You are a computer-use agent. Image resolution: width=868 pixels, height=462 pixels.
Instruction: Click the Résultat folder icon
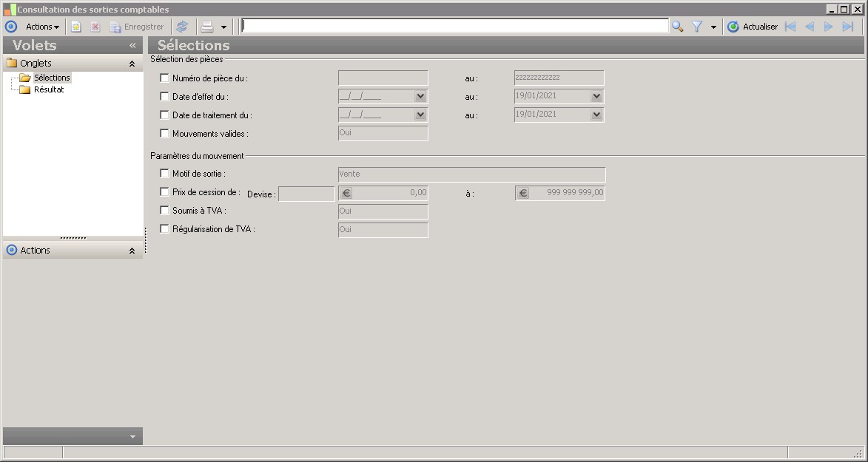coord(25,89)
